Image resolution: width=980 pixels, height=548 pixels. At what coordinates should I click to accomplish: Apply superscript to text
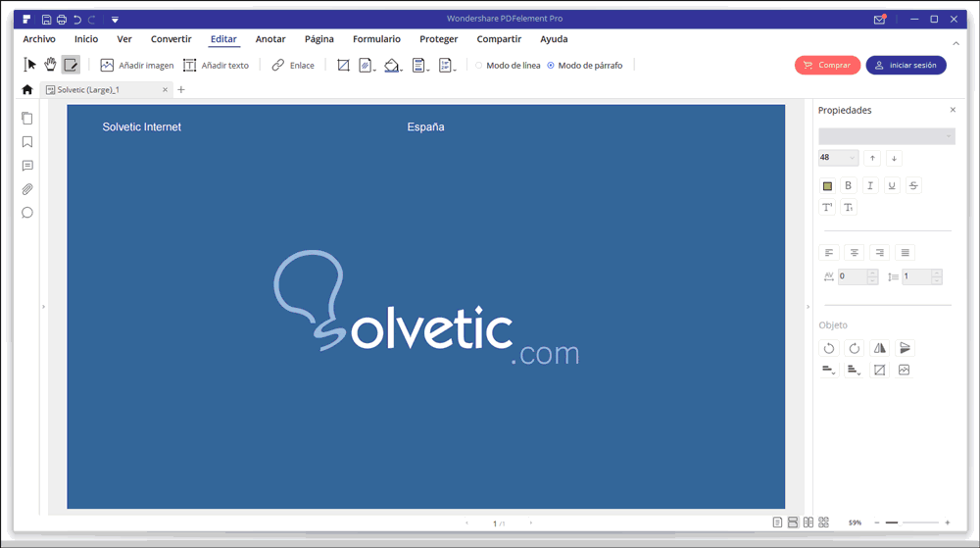point(827,208)
